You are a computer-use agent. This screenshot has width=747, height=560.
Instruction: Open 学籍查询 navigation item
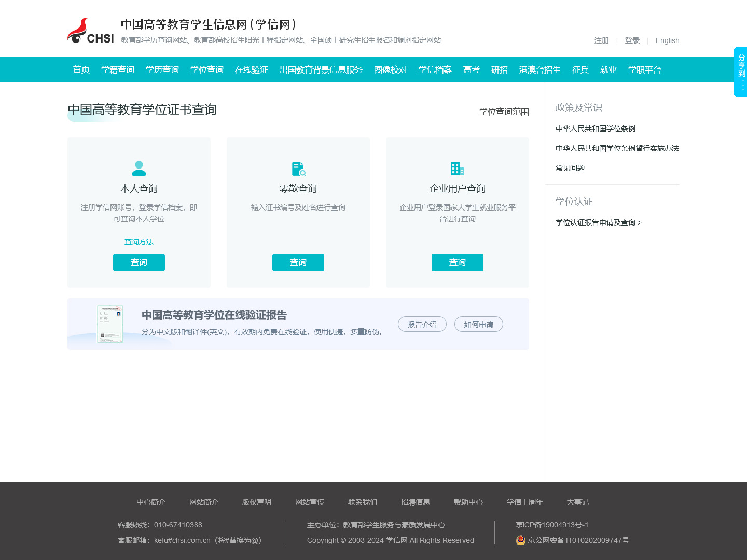tap(118, 69)
